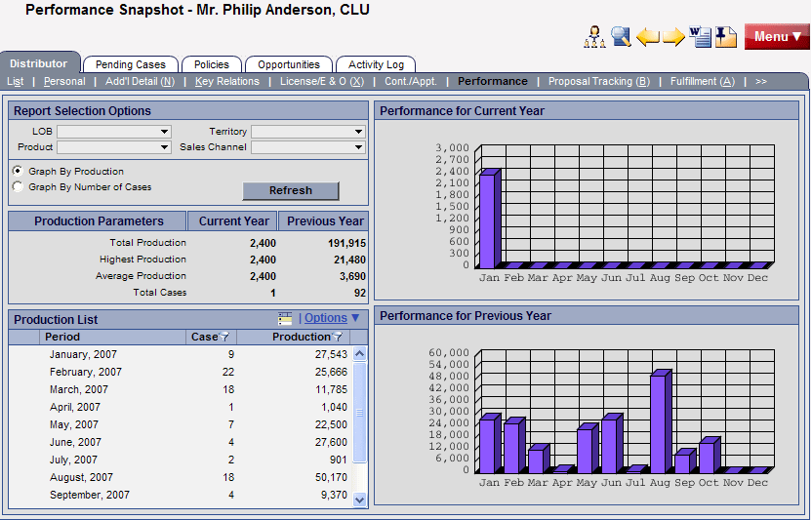Screen dimensions: 812x520
Task: Click the pinned note icon
Action: click(726, 37)
